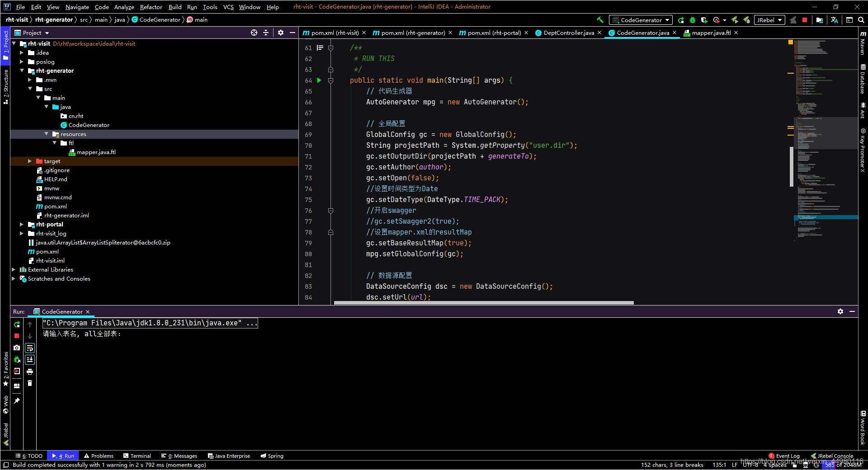Select mapper.java.ftl in project tree

(x=96, y=152)
